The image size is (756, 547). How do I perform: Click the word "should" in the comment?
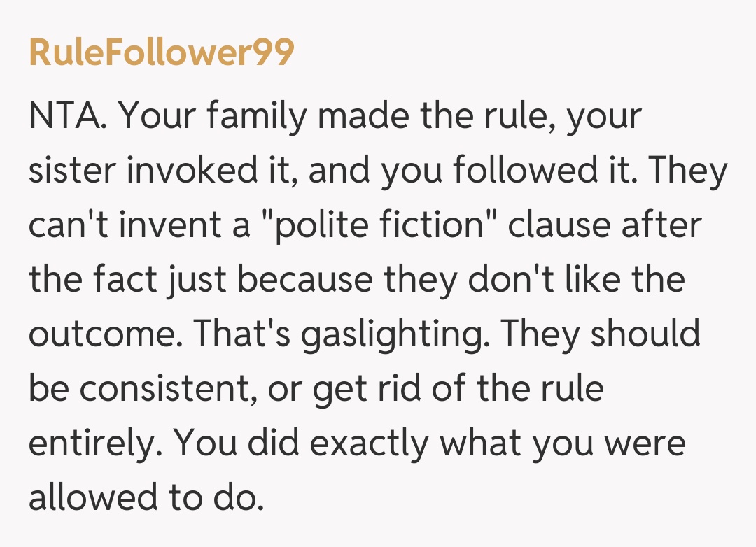[645, 334]
